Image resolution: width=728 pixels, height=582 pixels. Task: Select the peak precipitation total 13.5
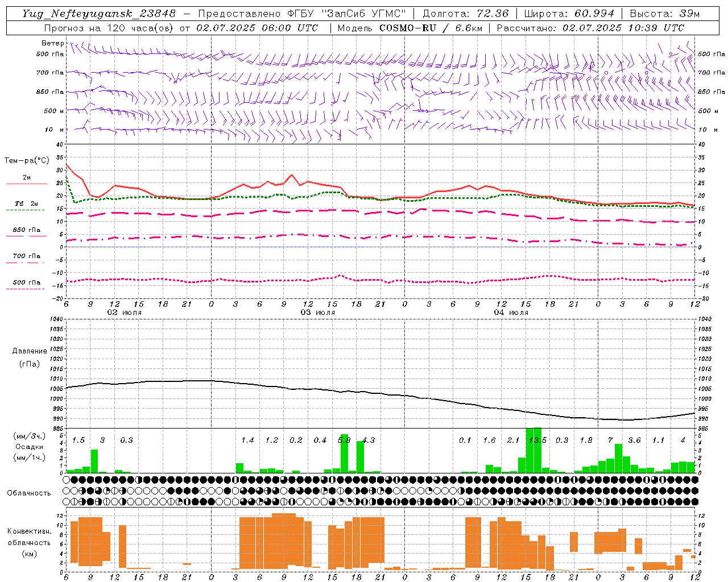point(537,440)
